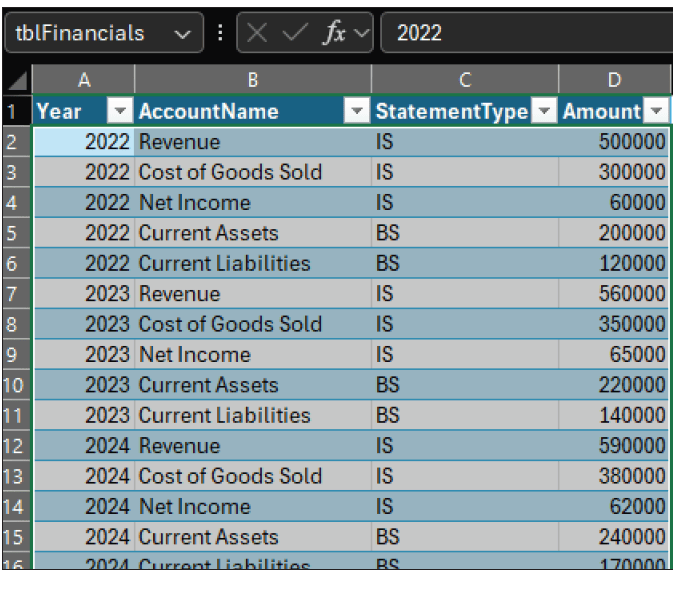Click the IS cell in row 8
Image resolution: width=673 pixels, height=591 pixels.
click(465, 324)
